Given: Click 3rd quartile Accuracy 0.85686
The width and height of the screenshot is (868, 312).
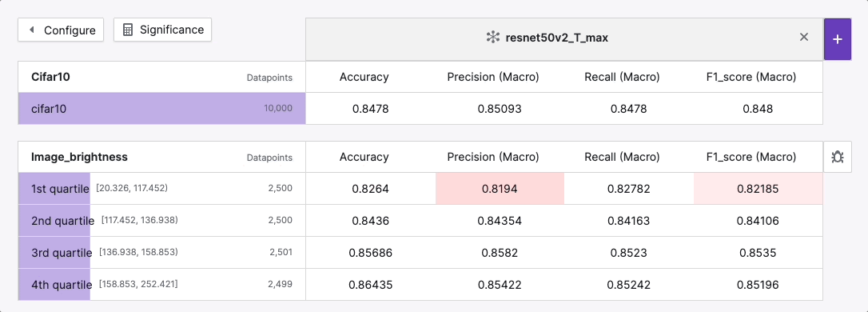Looking at the screenshot, I should coord(371,254).
